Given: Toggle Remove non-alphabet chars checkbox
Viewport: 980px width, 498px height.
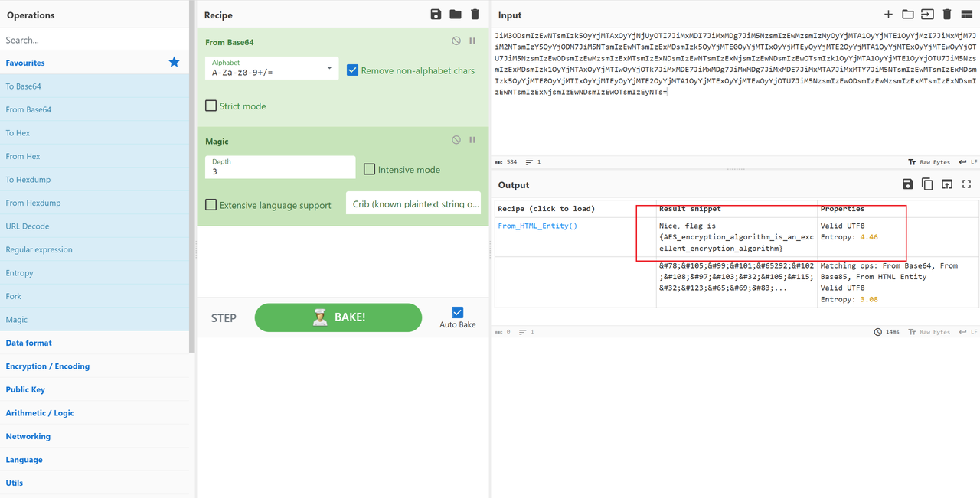Looking at the screenshot, I should (352, 70).
